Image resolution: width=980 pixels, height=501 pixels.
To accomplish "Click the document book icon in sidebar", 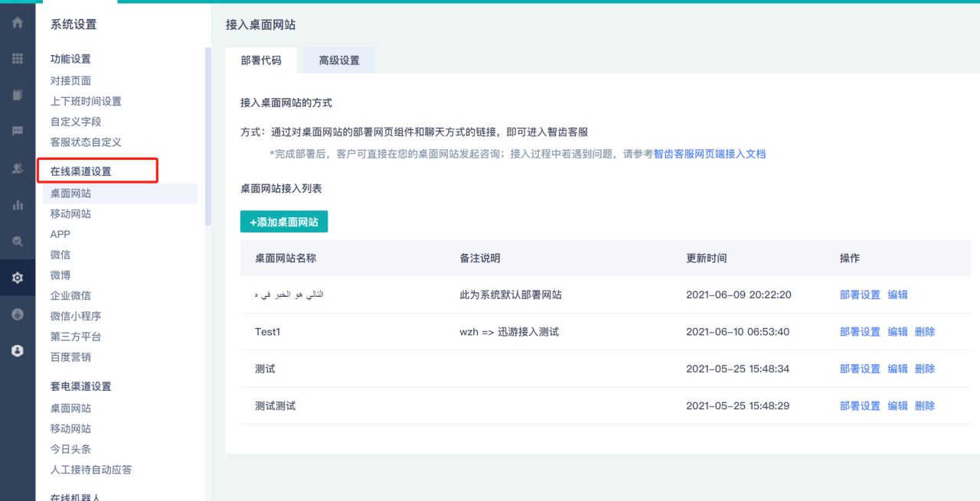I will [x=17, y=95].
